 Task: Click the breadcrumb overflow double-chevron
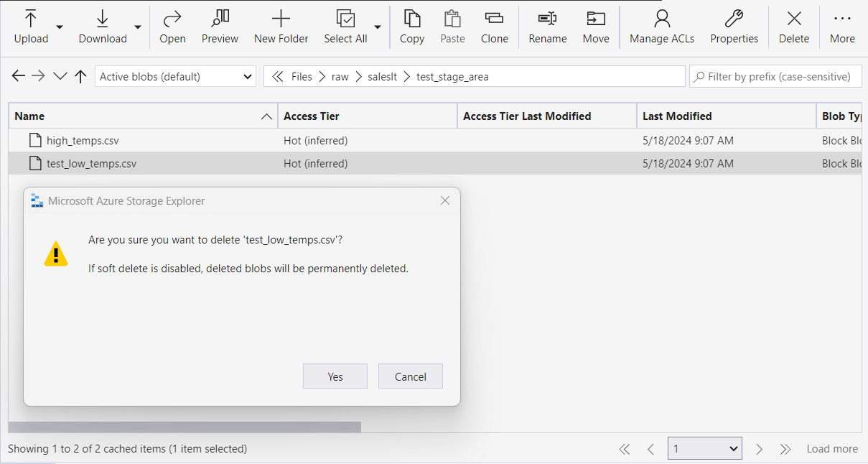pyautogui.click(x=277, y=76)
